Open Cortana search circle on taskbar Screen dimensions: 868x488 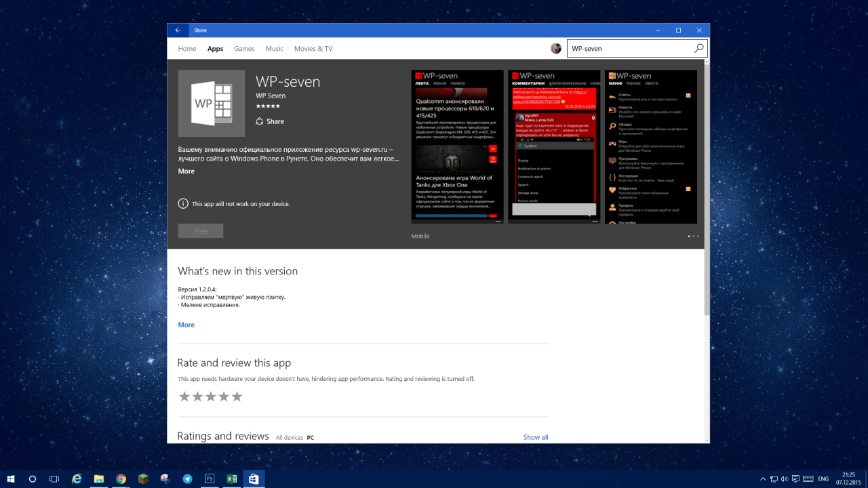[33, 479]
